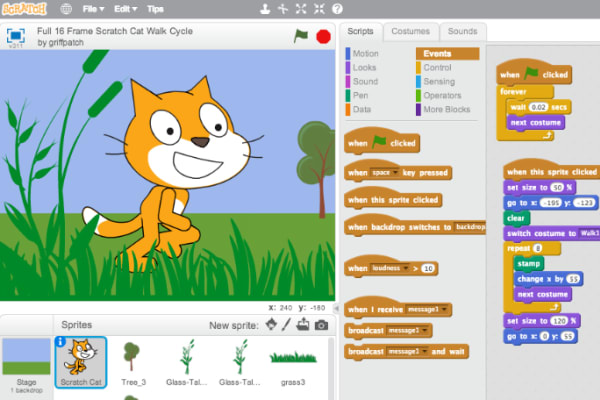Open Scratch Cat sprite info button
Screen dimensions: 600x400
click(x=60, y=341)
